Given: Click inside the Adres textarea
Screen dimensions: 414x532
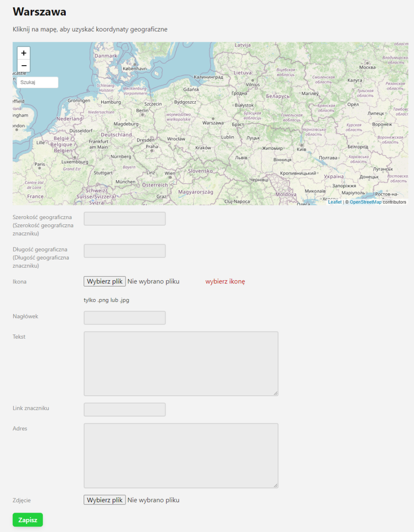Looking at the screenshot, I should 181,455.
